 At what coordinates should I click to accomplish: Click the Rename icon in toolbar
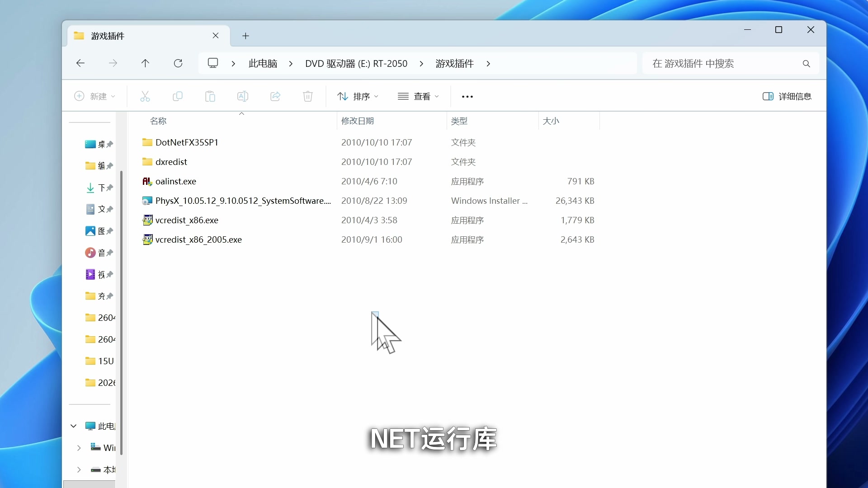(x=243, y=96)
